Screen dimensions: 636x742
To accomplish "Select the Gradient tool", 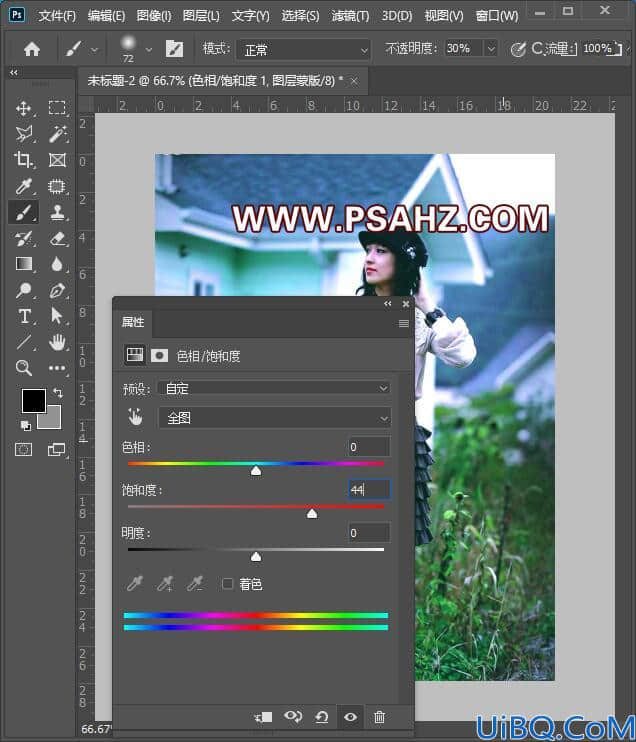I will pos(24,264).
